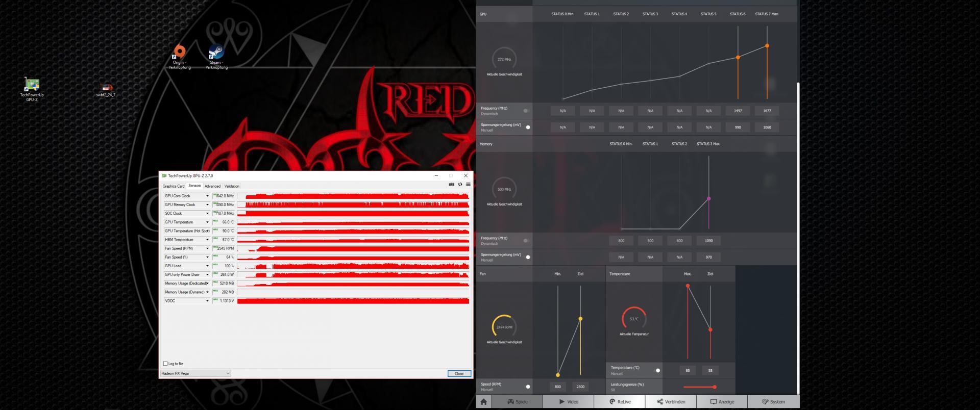The height and width of the screenshot is (410, 980).
Task: Open the ReLive tab in Radeon Settings
Action: click(x=620, y=402)
